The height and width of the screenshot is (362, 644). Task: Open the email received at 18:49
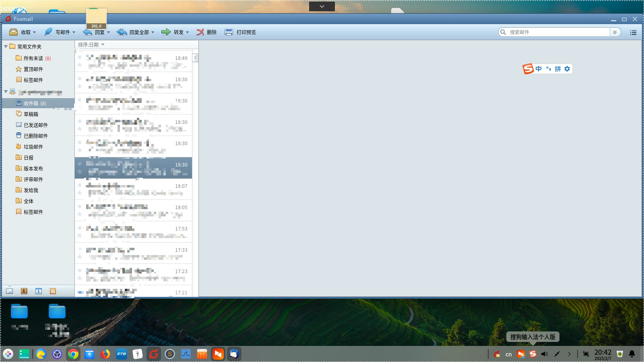pyautogui.click(x=134, y=61)
